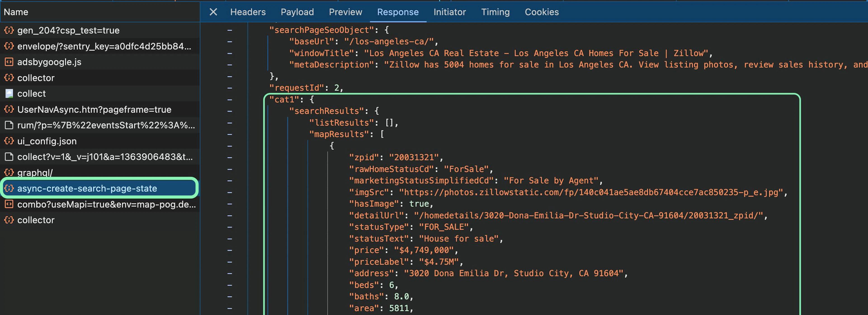Select the rum/?p=%7B%22eventsStart request
The height and width of the screenshot is (315, 868).
[100, 125]
